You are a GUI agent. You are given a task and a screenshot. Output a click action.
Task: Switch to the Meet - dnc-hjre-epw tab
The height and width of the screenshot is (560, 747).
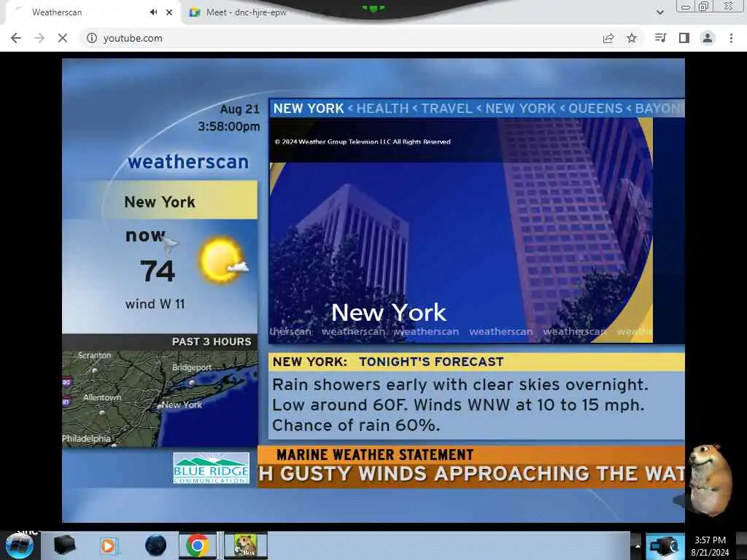click(245, 12)
